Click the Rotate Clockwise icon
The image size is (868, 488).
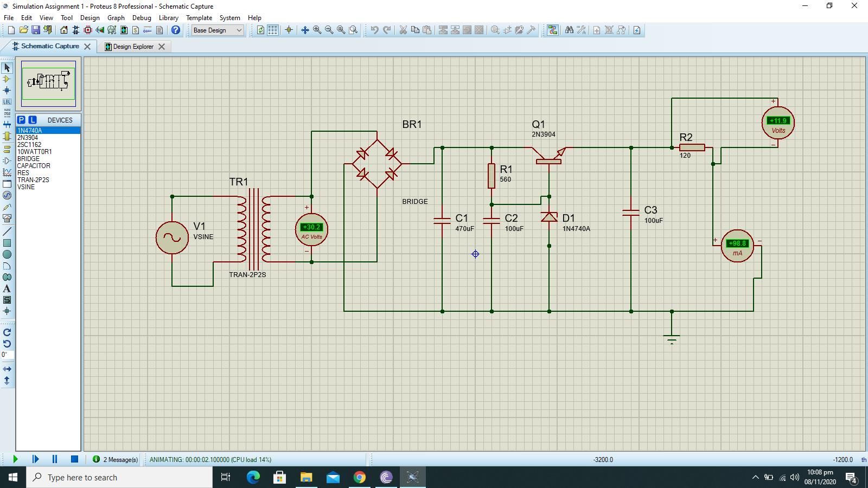coord(7,332)
